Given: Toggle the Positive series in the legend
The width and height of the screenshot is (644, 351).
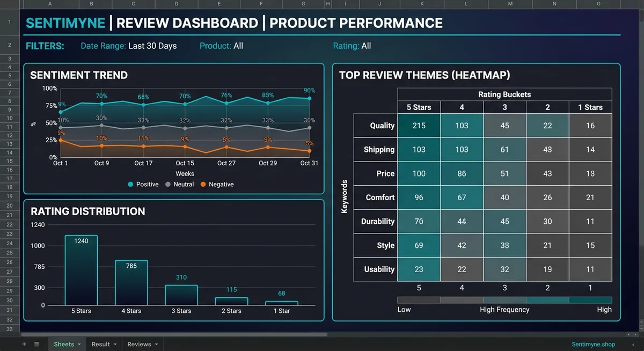Looking at the screenshot, I should coord(143,184).
